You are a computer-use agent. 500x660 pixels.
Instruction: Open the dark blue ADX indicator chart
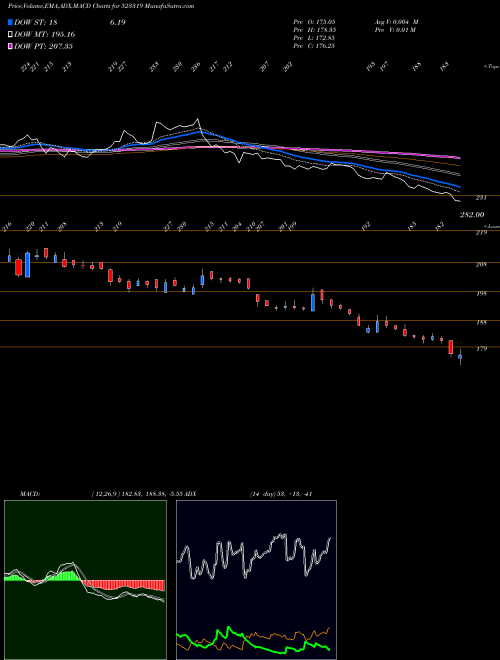click(256, 580)
